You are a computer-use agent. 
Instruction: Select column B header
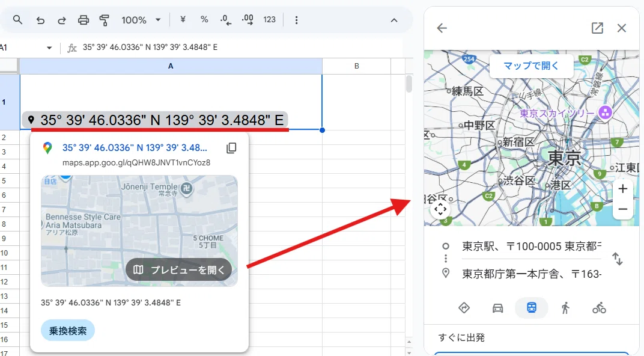[x=356, y=66]
